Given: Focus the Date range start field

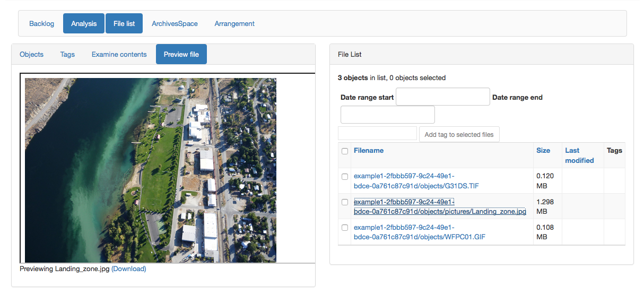Looking at the screenshot, I should (442, 97).
